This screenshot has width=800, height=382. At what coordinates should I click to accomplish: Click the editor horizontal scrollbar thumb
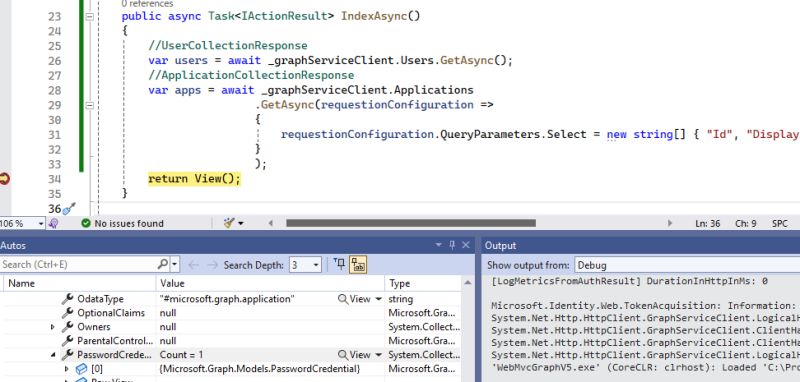coord(411,223)
